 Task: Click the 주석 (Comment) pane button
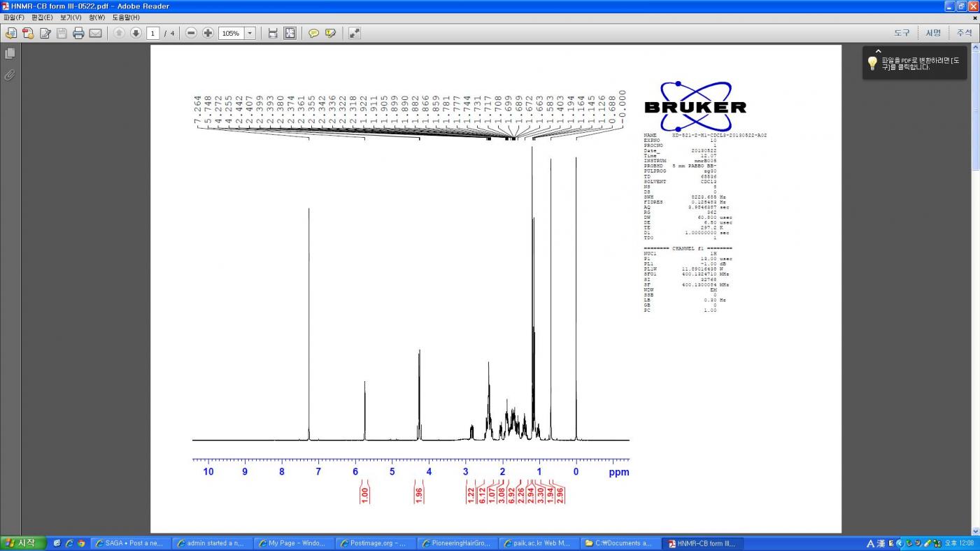964,33
